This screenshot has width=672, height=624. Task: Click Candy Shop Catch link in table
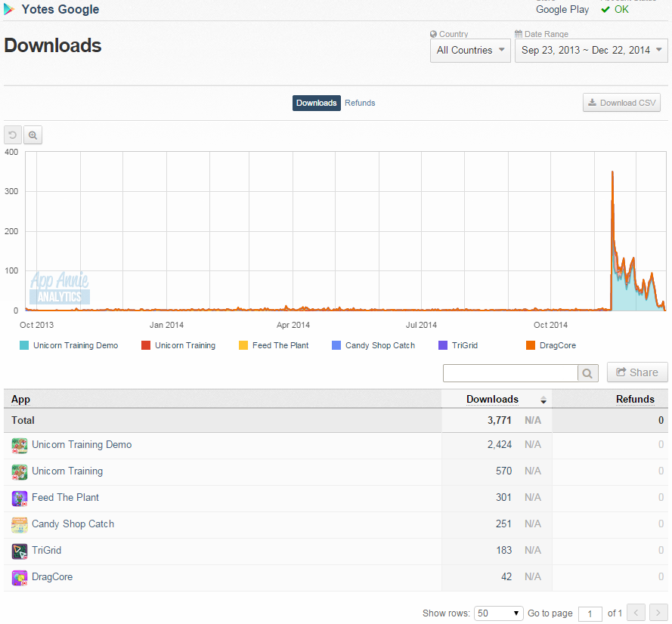73,524
